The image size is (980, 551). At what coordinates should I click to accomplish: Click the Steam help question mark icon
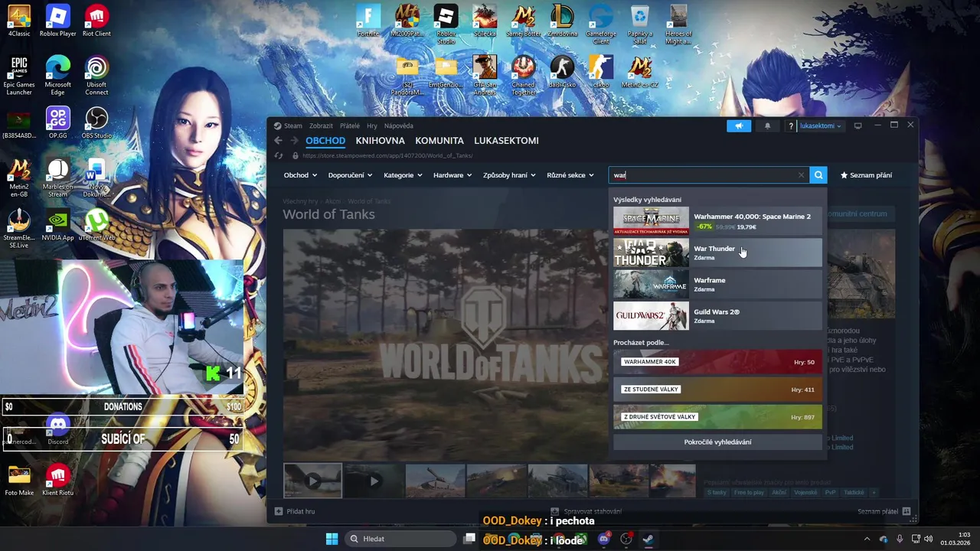[x=791, y=126]
